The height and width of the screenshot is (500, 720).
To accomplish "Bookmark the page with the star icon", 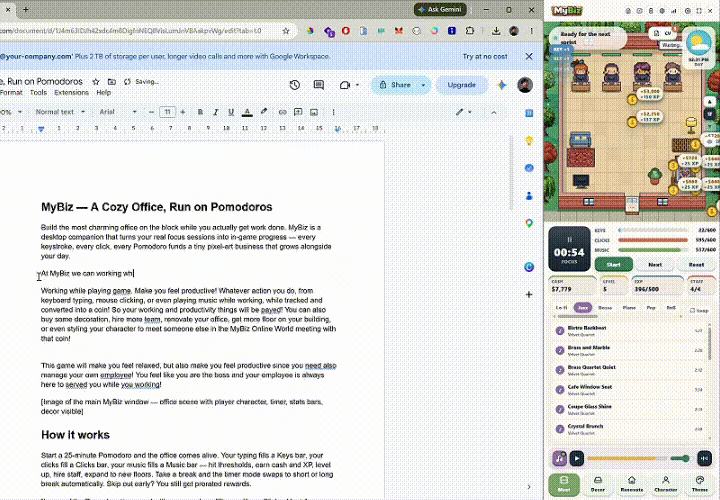I will 286,31.
